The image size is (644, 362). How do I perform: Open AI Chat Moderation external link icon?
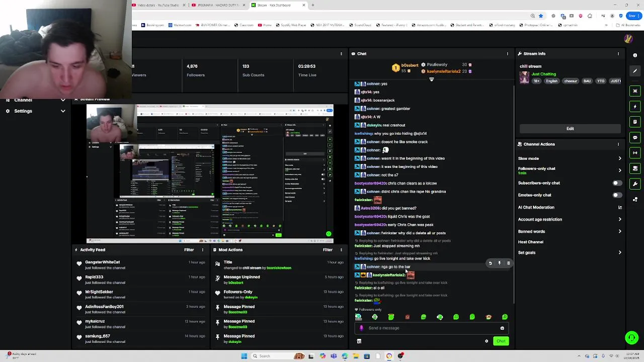[x=620, y=207]
